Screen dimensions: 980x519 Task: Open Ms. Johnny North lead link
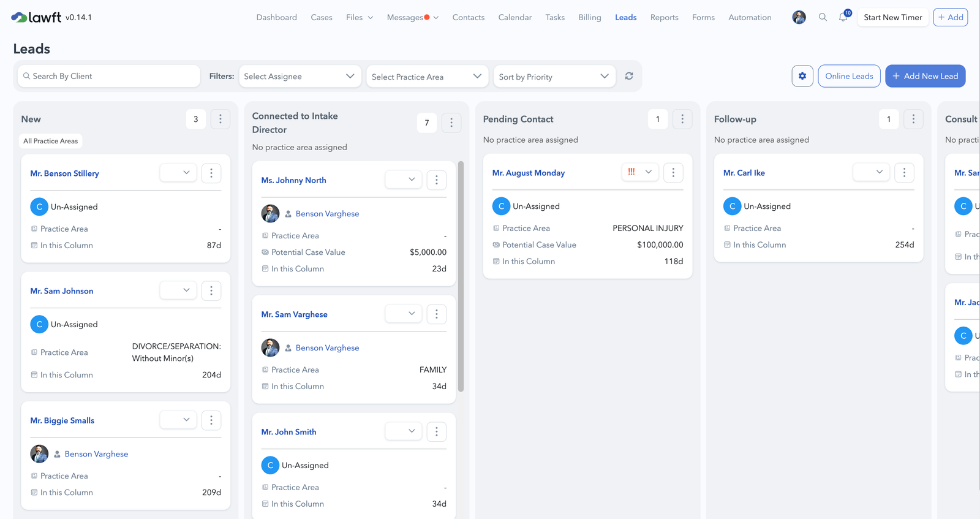tap(293, 180)
